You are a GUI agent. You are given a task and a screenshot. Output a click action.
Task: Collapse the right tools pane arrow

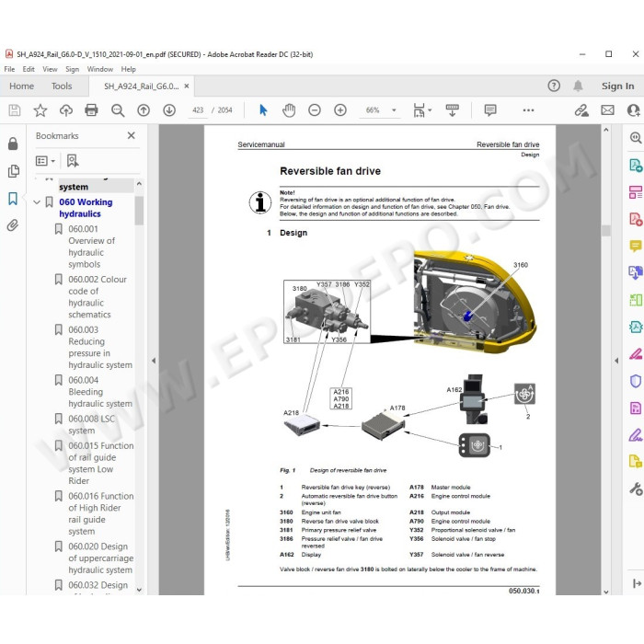pos(616,361)
